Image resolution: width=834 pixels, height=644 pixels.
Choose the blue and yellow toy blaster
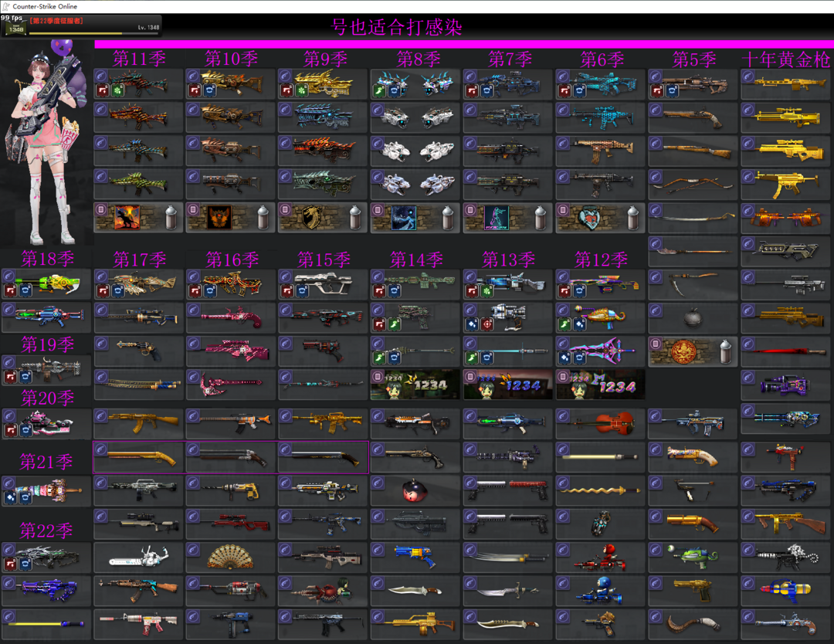point(415,558)
